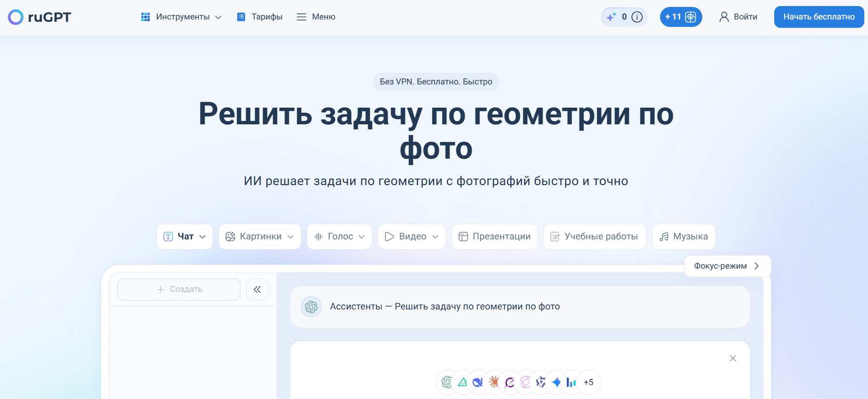The image size is (868, 399).
Task: Close the model selection panel
Action: (733, 358)
